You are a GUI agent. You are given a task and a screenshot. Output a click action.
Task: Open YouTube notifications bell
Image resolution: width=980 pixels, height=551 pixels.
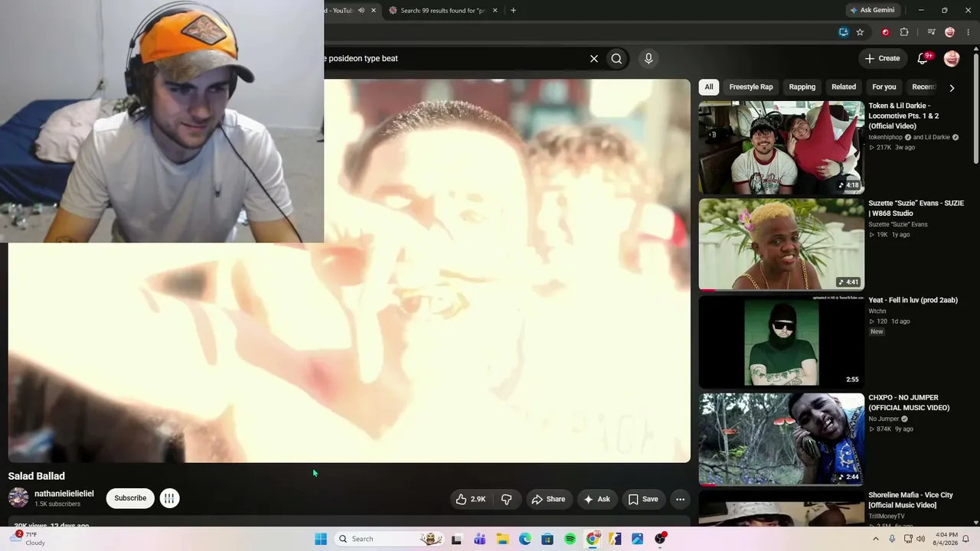click(923, 58)
